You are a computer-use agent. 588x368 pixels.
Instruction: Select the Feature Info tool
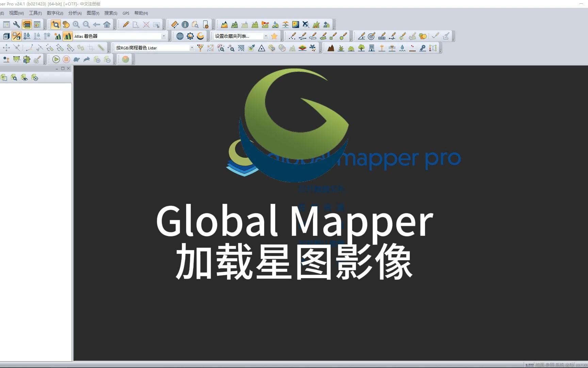(185, 25)
